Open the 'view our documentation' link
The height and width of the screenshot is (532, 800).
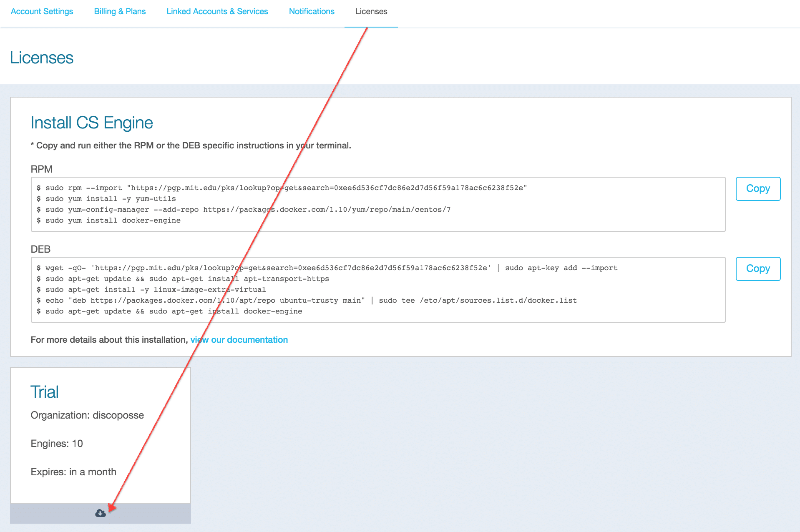tap(239, 340)
